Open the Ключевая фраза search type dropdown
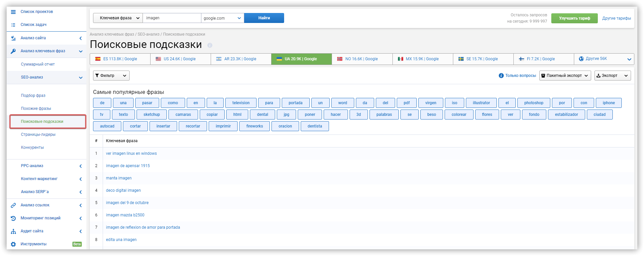Viewport: 644px width, 256px height. pyautogui.click(x=118, y=18)
